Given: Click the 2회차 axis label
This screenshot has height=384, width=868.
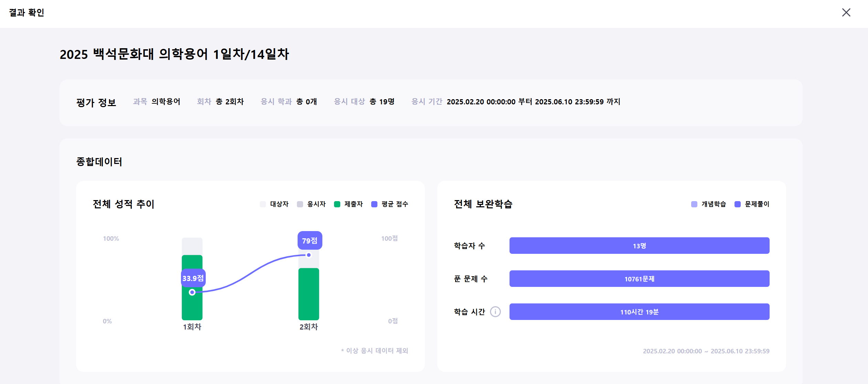Looking at the screenshot, I should pos(309,327).
